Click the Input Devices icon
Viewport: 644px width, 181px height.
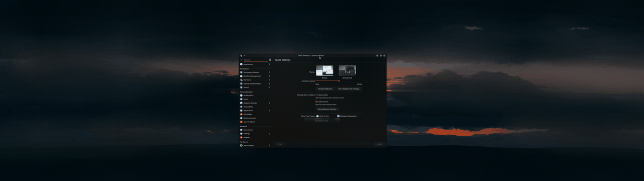pyautogui.click(x=241, y=145)
